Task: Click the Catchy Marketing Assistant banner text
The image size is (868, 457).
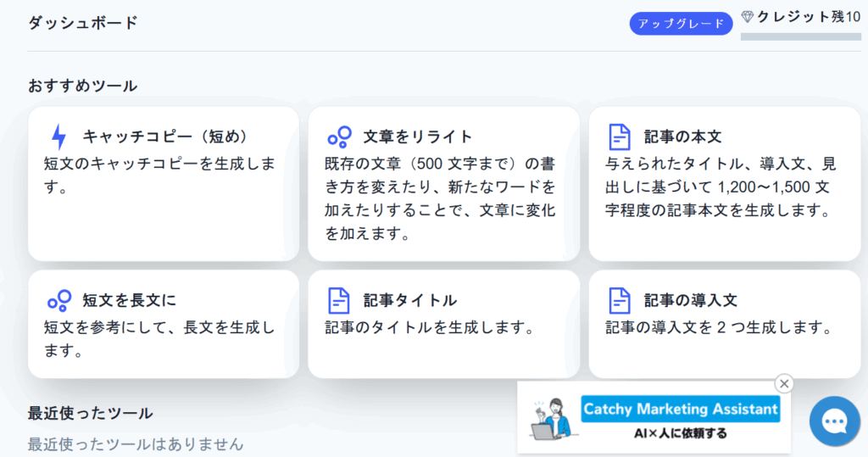Action: pos(680,409)
